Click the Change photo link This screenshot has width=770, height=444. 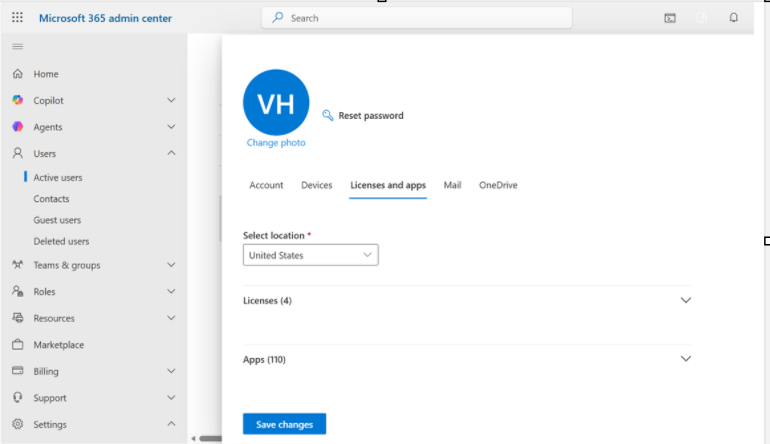click(276, 142)
